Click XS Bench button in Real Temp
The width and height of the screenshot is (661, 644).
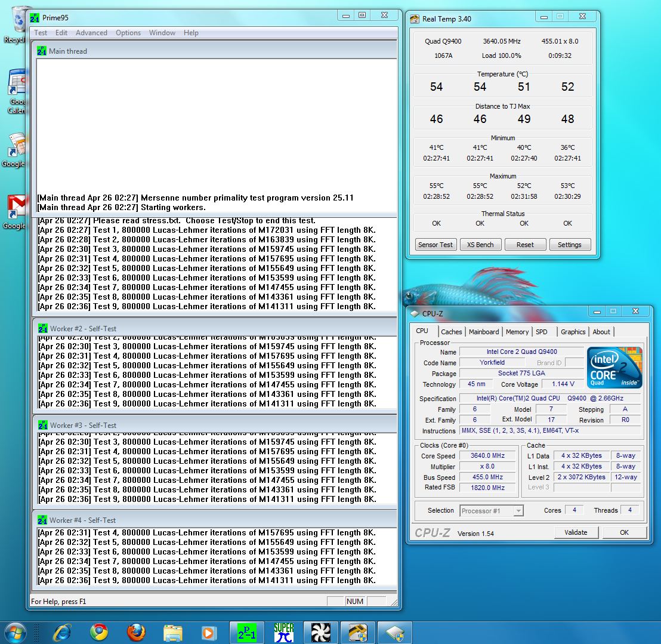(x=481, y=245)
